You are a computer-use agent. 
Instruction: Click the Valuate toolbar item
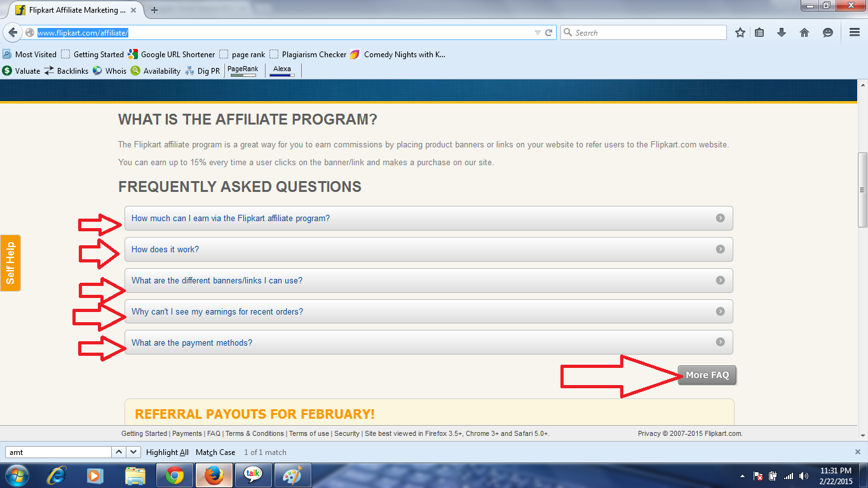click(x=21, y=71)
